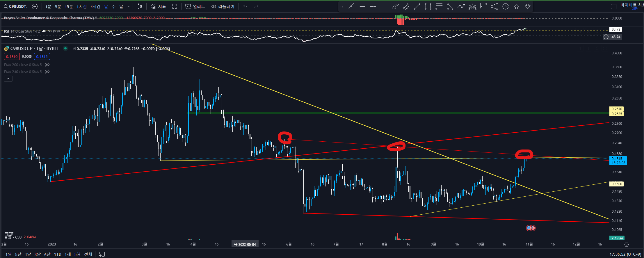Show hidden EMA 240 indicator
Viewport: 644px width, 258px height.
(x=47, y=72)
